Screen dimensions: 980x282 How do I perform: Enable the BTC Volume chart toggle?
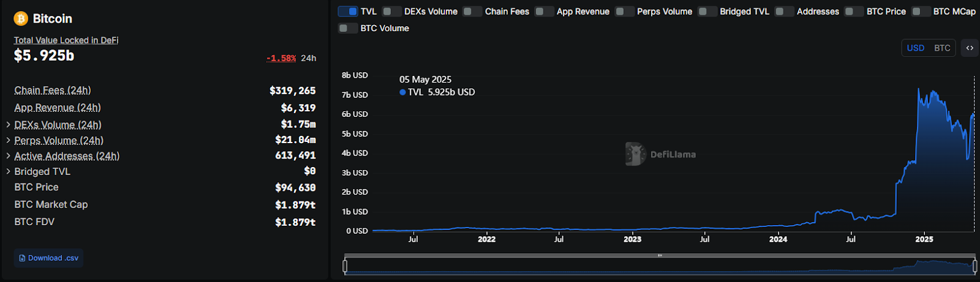point(348,28)
